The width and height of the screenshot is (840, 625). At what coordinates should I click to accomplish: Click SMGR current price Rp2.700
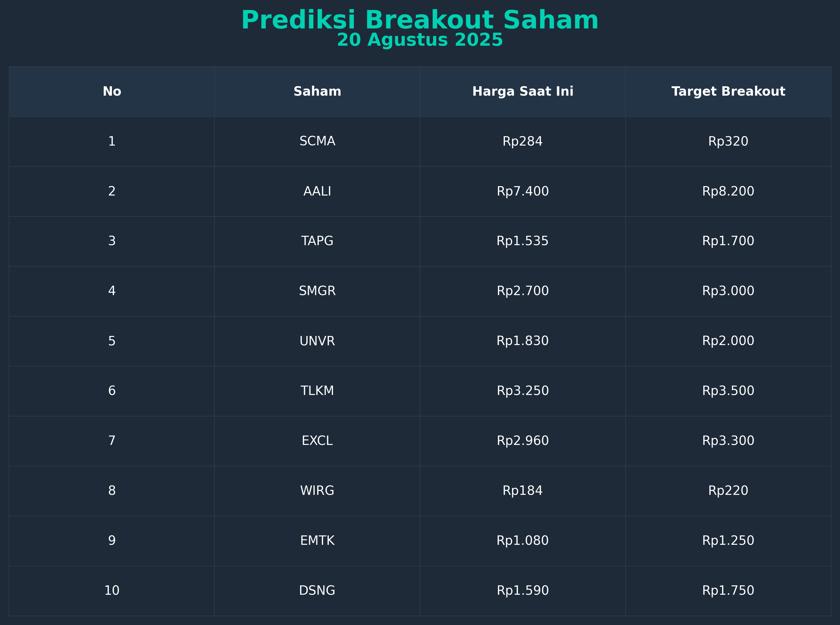(x=523, y=291)
